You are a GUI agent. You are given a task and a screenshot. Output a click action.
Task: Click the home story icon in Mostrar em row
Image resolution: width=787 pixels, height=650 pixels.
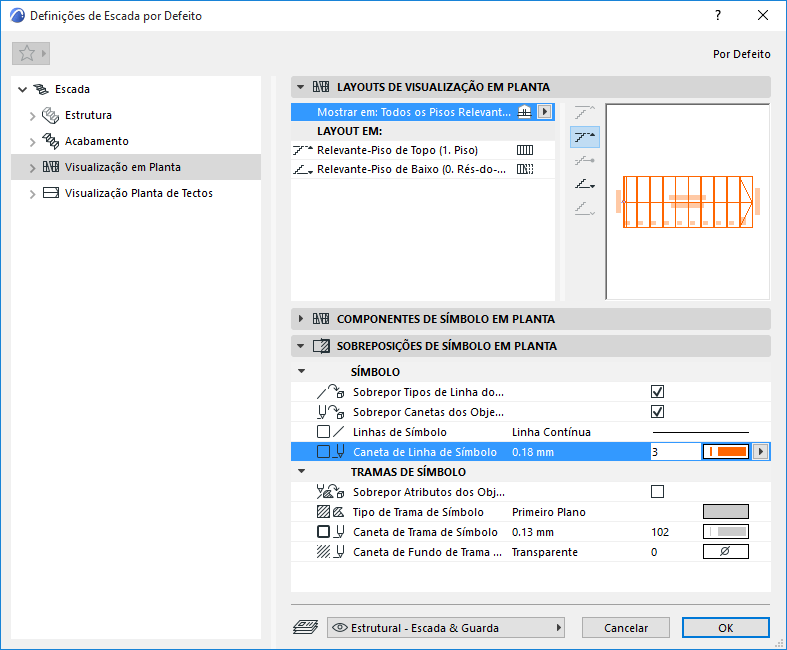524,112
